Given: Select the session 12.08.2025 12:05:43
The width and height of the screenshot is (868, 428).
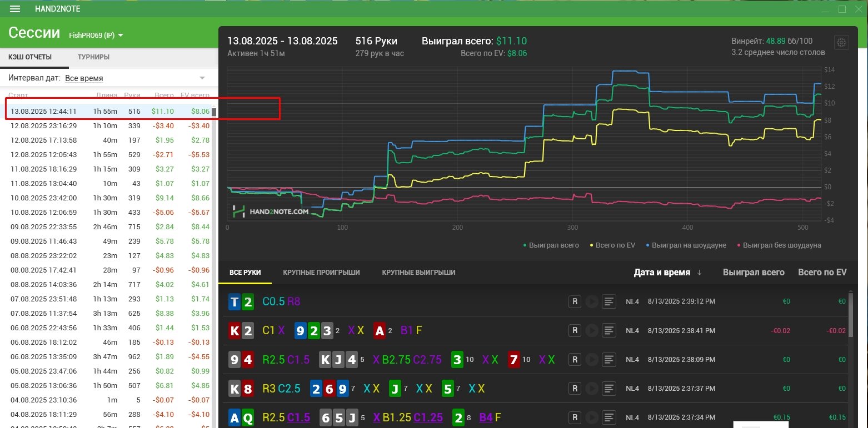Looking at the screenshot, I should (109, 154).
